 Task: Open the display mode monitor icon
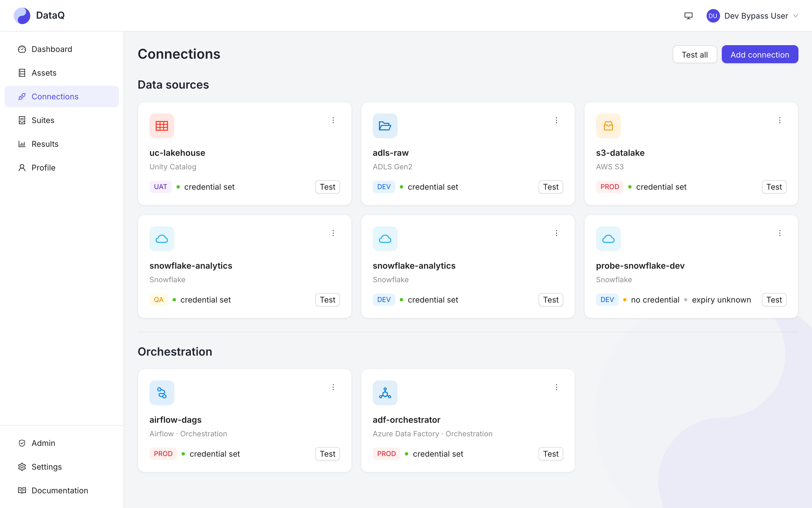click(688, 16)
